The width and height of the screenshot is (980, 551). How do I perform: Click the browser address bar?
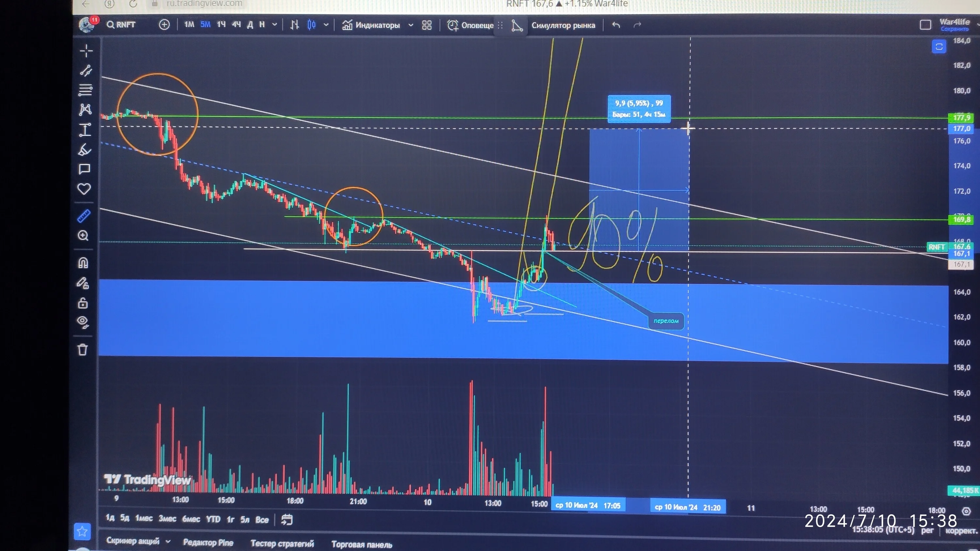coord(204,3)
